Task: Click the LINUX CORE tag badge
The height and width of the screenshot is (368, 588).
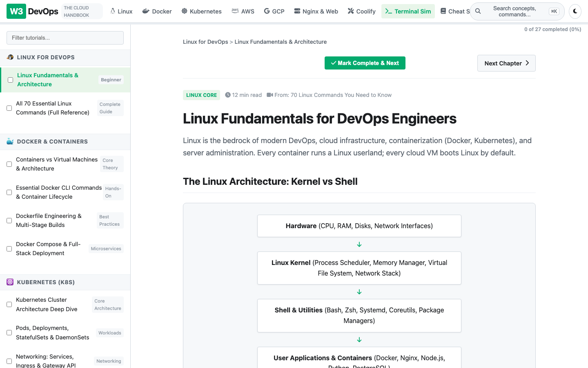Action: coord(201,95)
